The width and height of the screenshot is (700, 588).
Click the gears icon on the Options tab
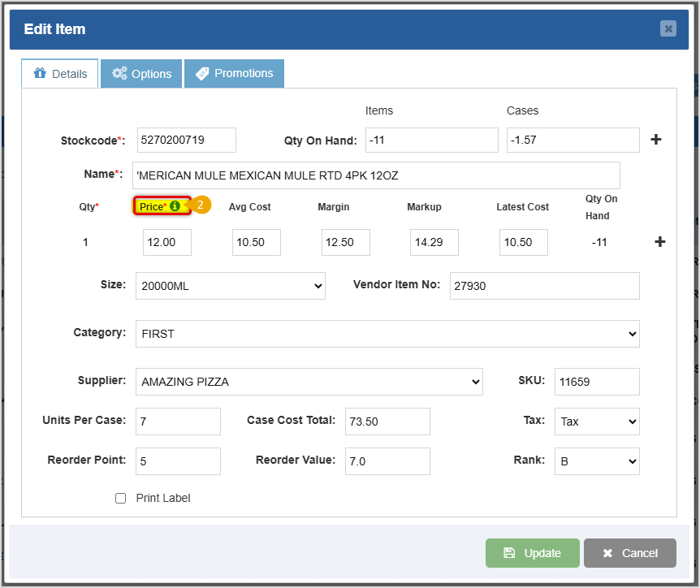(120, 73)
